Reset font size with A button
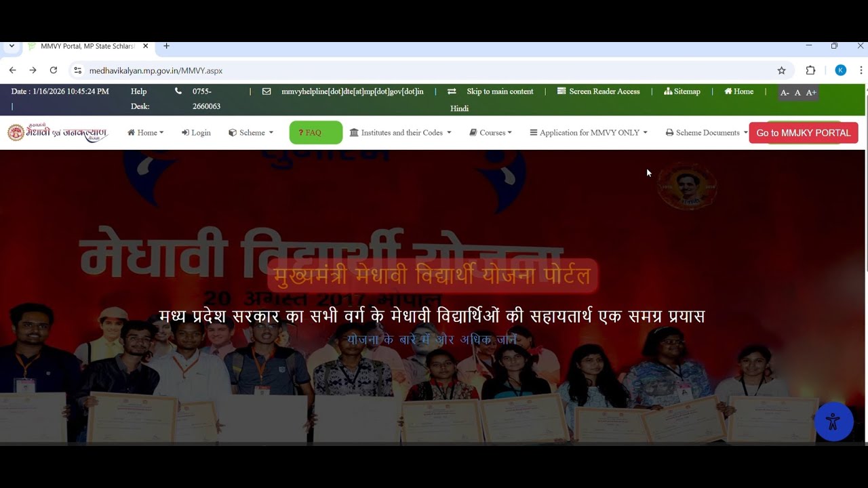The height and width of the screenshot is (488, 868). (x=797, y=93)
